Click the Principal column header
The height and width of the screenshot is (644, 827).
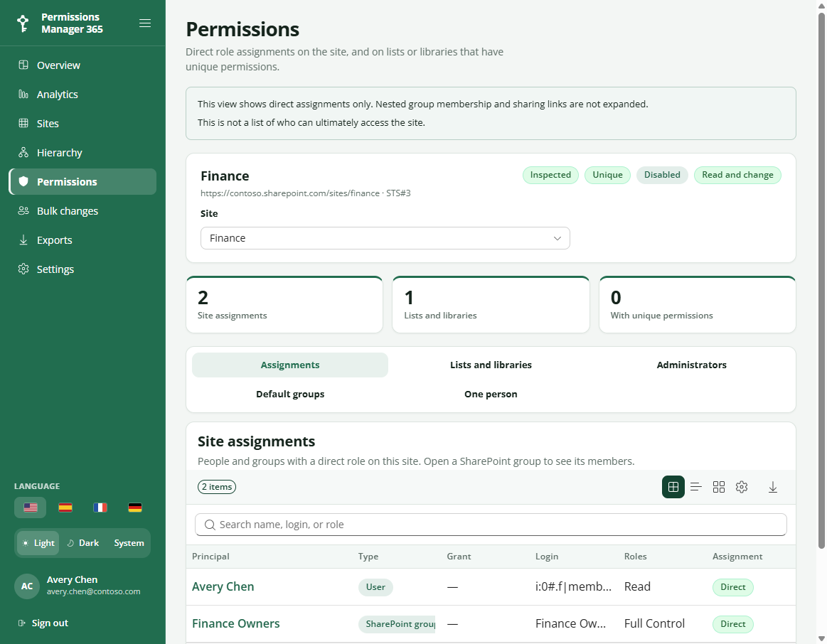(210, 557)
